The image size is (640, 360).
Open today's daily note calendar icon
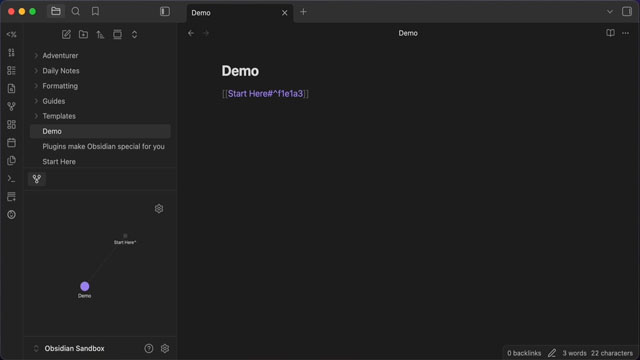coord(11,142)
